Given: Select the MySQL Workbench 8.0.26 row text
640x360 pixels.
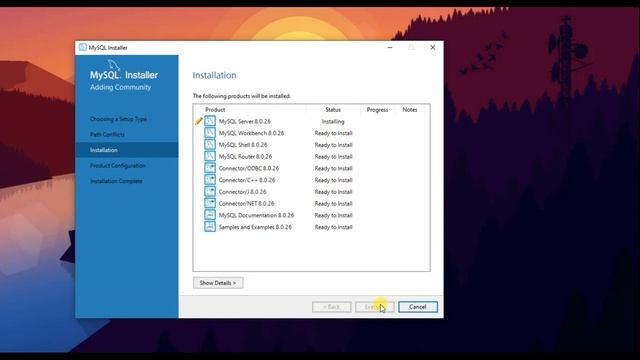Looking at the screenshot, I should (x=251, y=133).
